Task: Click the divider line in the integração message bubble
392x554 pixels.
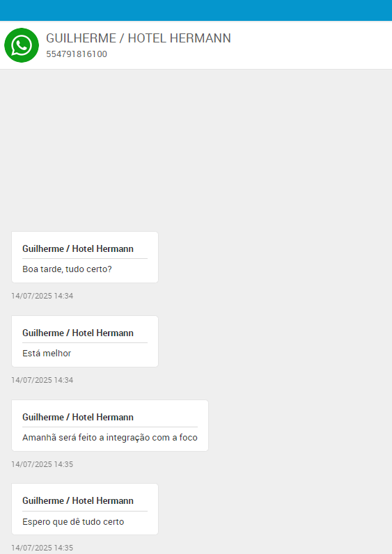Action: pyautogui.click(x=110, y=427)
